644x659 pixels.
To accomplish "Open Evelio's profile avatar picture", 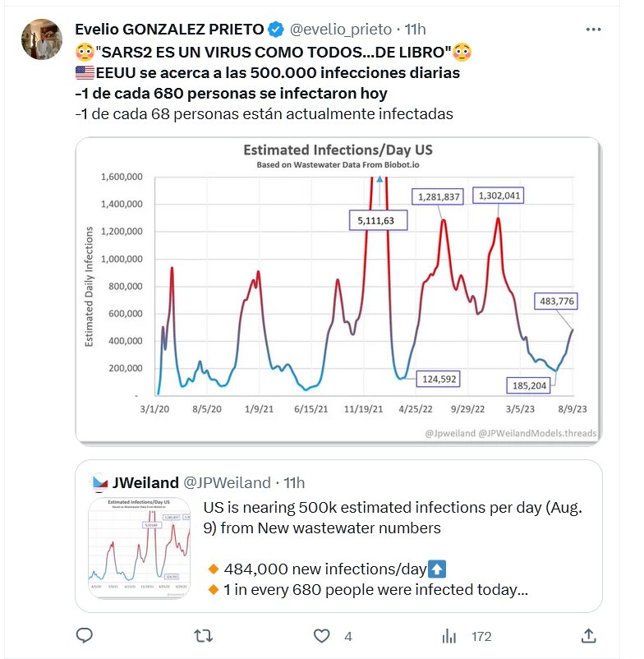I will pos(41,41).
